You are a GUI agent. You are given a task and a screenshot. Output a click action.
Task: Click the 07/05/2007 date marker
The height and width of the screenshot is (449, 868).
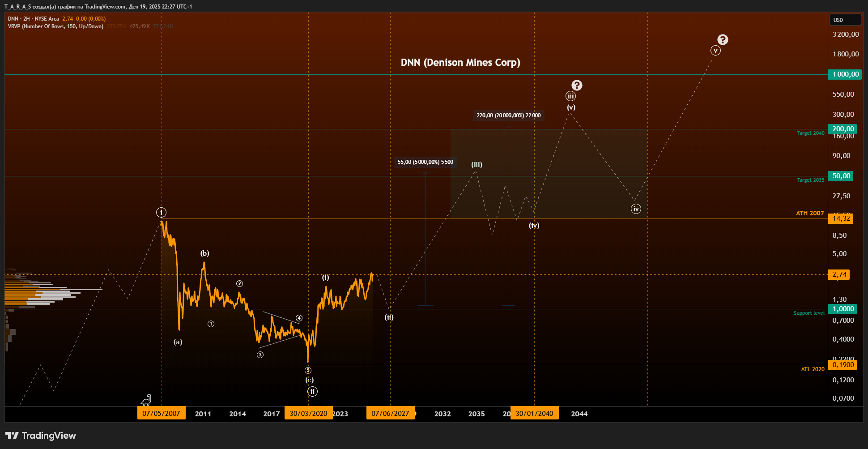(x=161, y=413)
